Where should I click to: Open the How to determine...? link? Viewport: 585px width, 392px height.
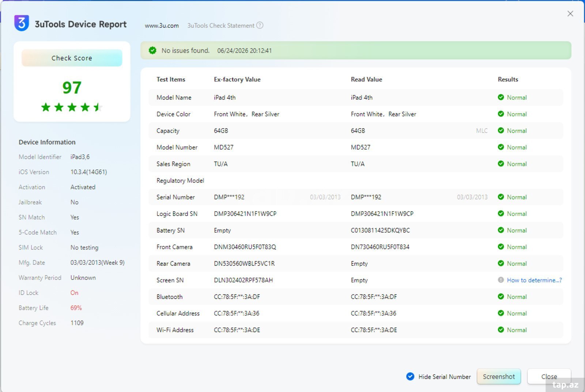coord(534,280)
